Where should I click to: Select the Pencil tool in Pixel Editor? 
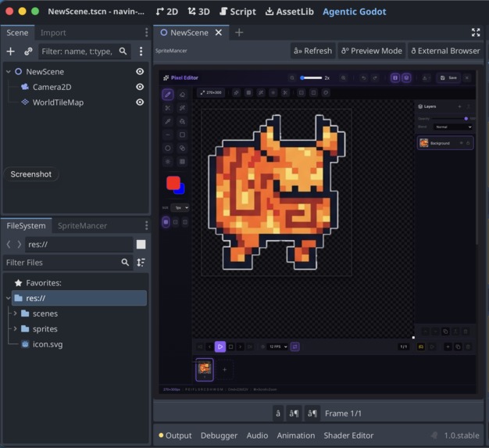coord(167,95)
